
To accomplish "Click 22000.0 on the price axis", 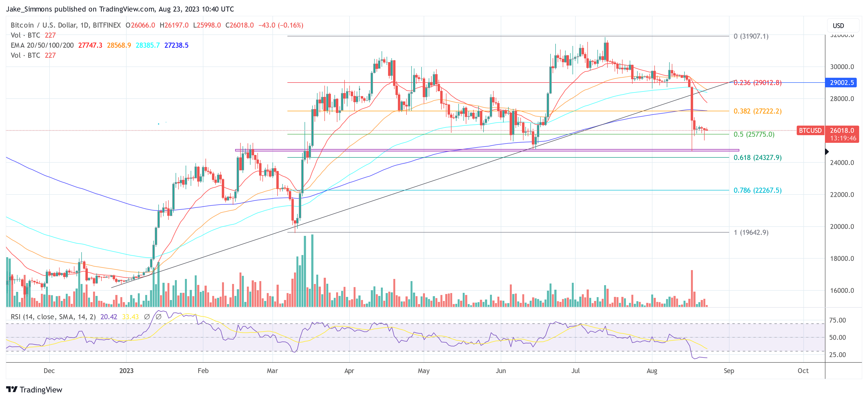I will [842, 195].
